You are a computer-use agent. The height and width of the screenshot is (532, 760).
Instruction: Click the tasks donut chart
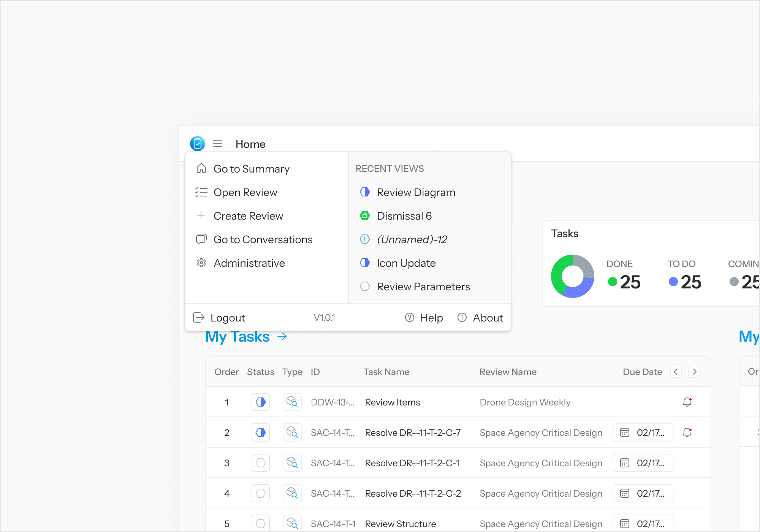tap(572, 276)
